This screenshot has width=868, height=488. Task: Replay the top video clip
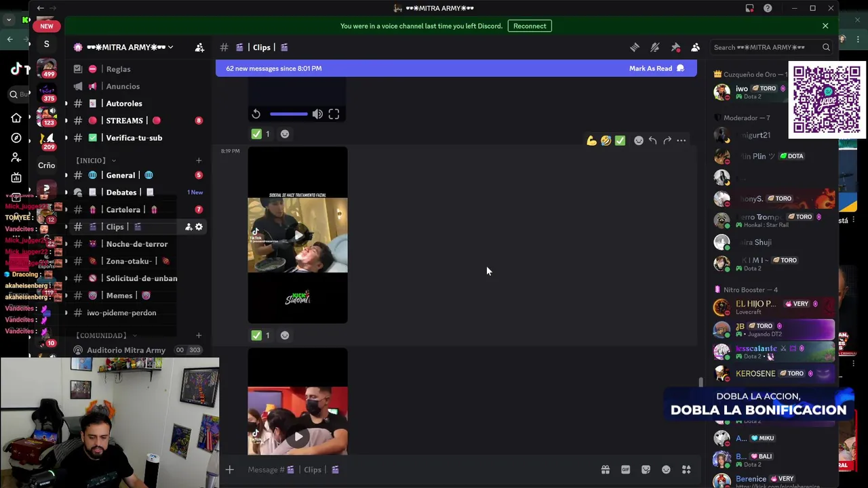256,114
